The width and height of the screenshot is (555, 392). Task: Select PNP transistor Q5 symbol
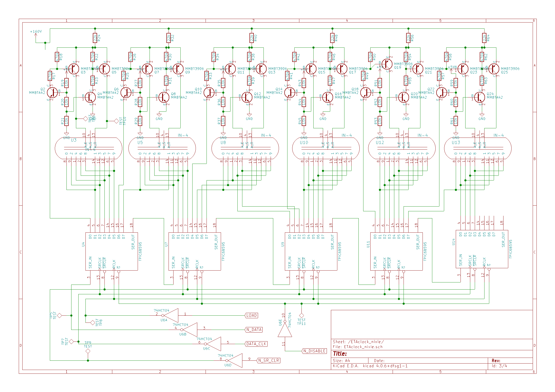(104, 69)
